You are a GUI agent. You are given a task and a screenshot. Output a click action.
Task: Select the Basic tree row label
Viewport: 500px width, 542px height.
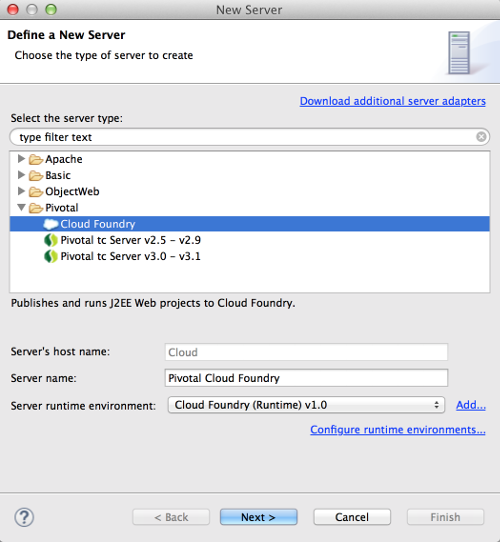click(58, 175)
